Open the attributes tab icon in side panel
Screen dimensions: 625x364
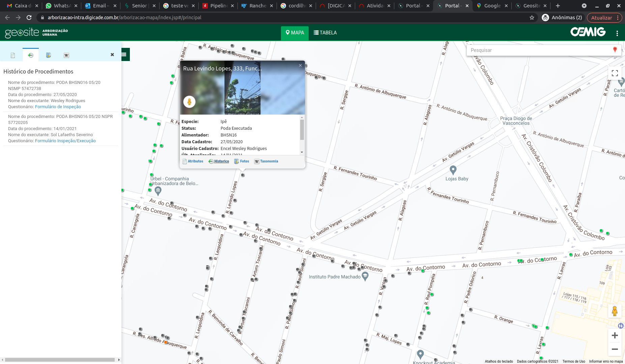pyautogui.click(x=13, y=55)
